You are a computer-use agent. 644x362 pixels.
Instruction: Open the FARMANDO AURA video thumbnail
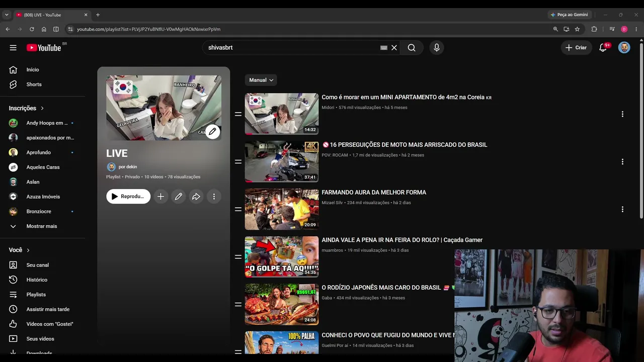tap(282, 209)
